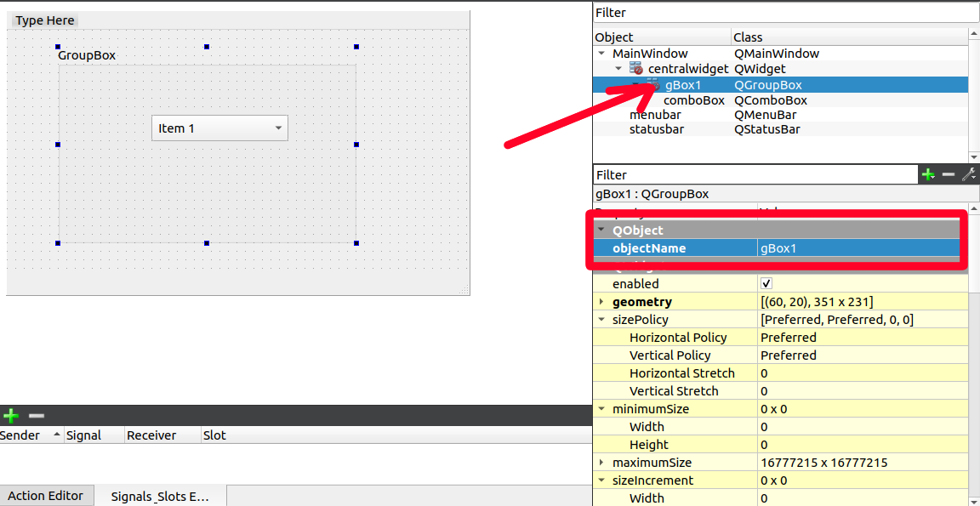Image resolution: width=980 pixels, height=506 pixels.
Task: Collapse the sizePolicy property
Action: point(601,320)
